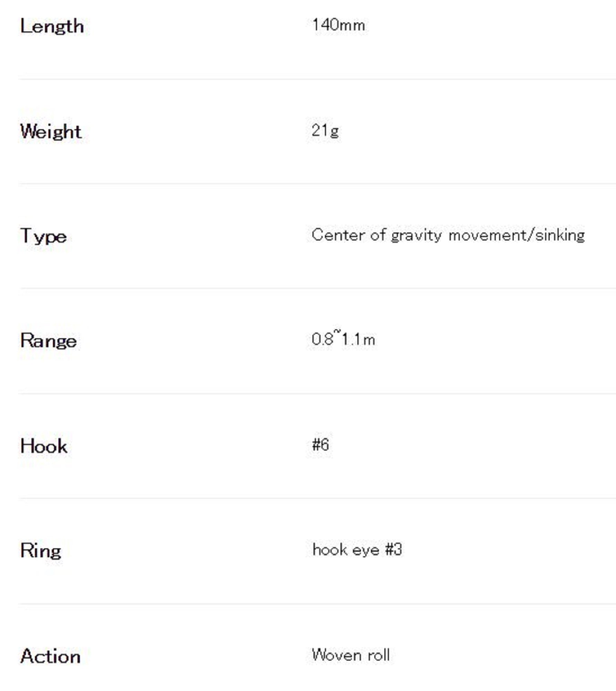Select the Woven roll action value
Screen dimensions: 616x691
(x=351, y=655)
